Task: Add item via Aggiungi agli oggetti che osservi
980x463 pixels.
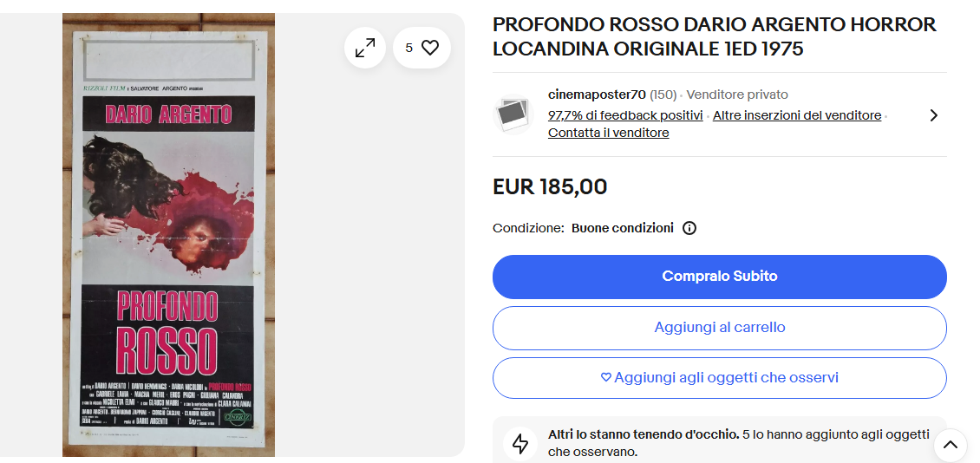Action: pos(719,378)
